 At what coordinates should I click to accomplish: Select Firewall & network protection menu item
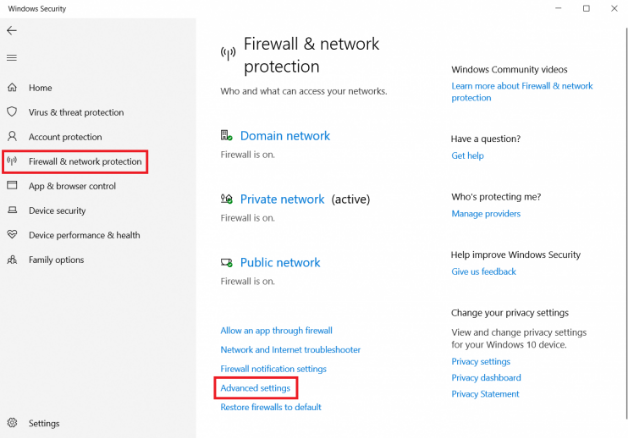coord(75,162)
